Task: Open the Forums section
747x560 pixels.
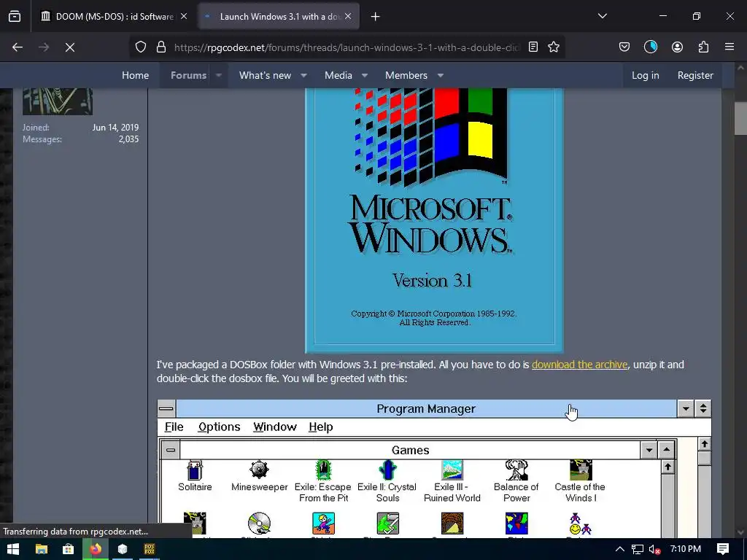Action: (189, 75)
